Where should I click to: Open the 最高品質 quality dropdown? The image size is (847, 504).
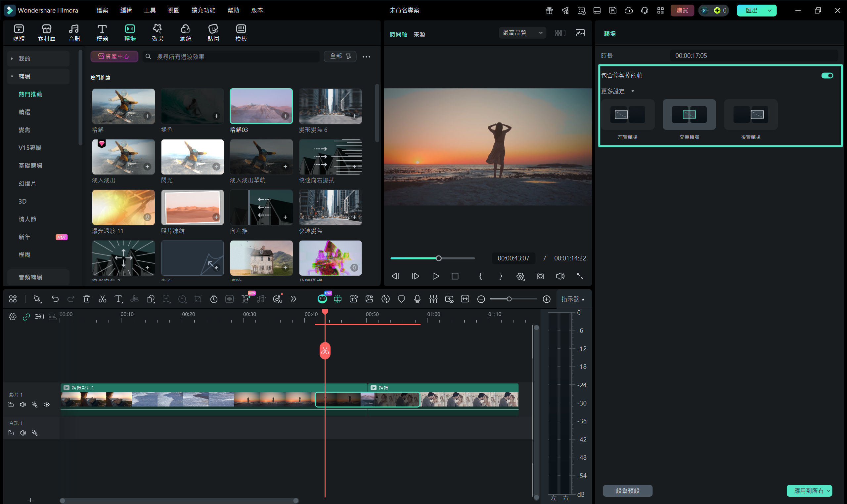tap(522, 33)
